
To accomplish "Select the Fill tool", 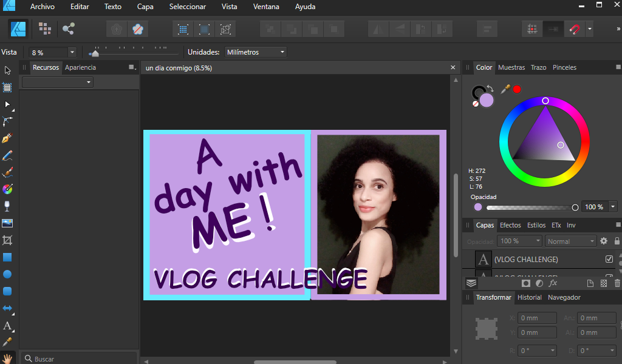I will [7, 189].
